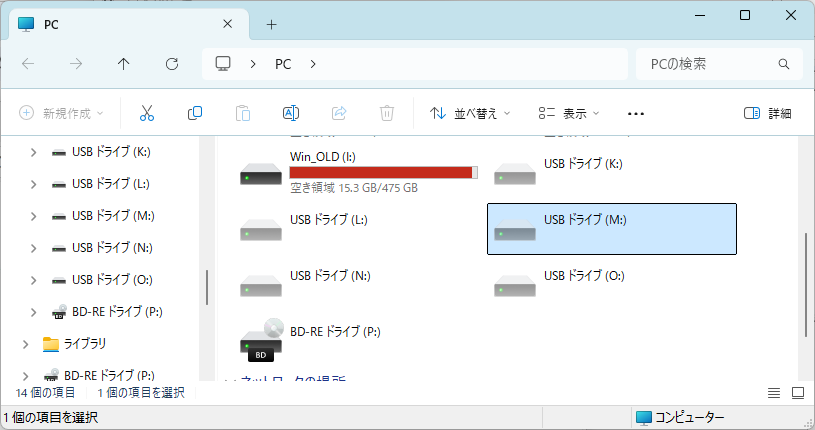Viewport: 815px width, 430px height.
Task: Open the 並べ替え sort dropdown
Action: point(470,113)
